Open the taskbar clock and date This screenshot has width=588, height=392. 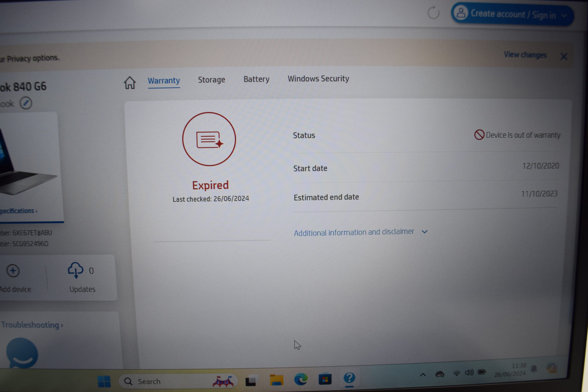(x=510, y=370)
